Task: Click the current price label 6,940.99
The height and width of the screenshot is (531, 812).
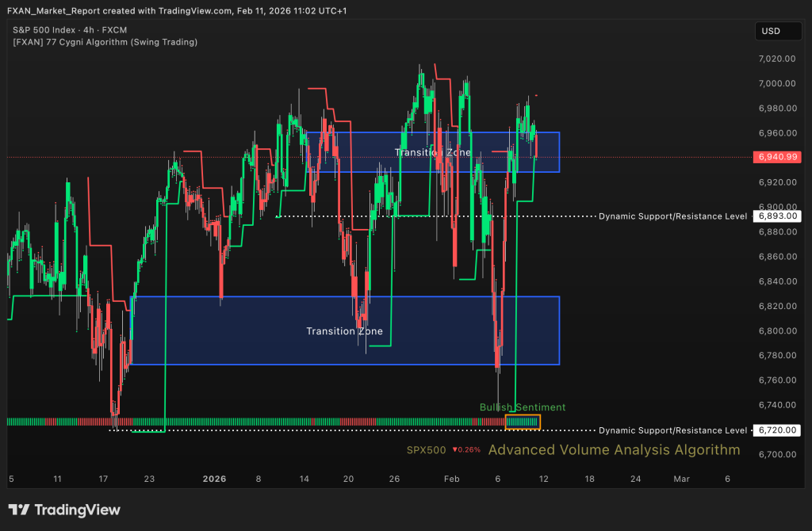Action: click(x=776, y=157)
